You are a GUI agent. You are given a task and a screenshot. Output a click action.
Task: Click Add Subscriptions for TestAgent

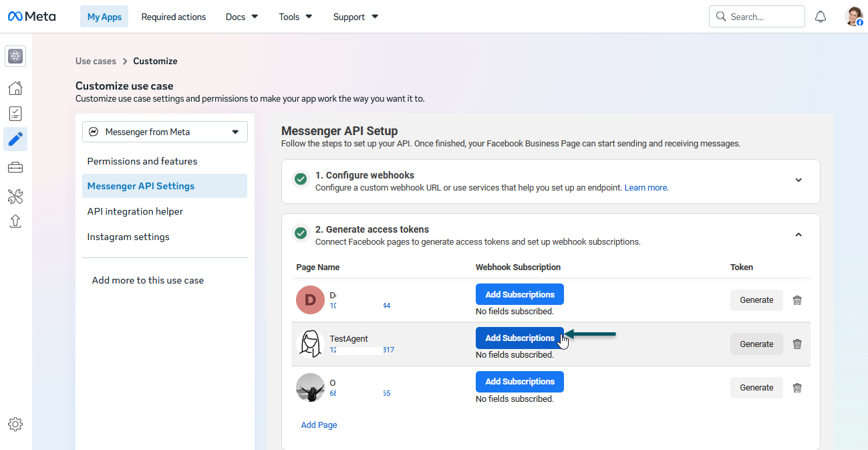(520, 338)
